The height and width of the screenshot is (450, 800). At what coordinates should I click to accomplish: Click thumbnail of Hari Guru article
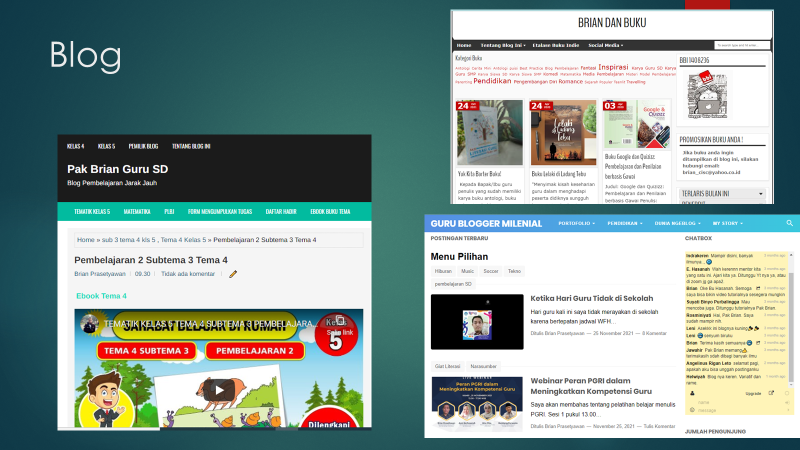[477, 322]
